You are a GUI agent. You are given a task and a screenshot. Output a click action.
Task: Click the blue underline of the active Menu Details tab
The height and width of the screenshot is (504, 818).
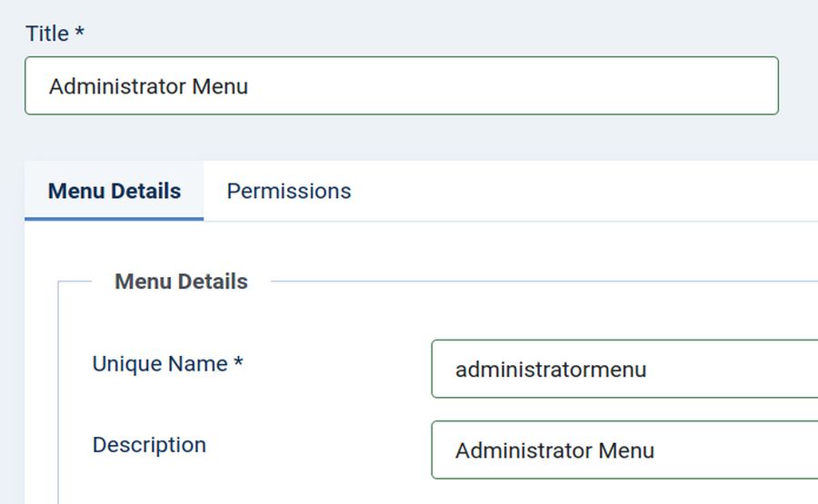click(x=115, y=219)
